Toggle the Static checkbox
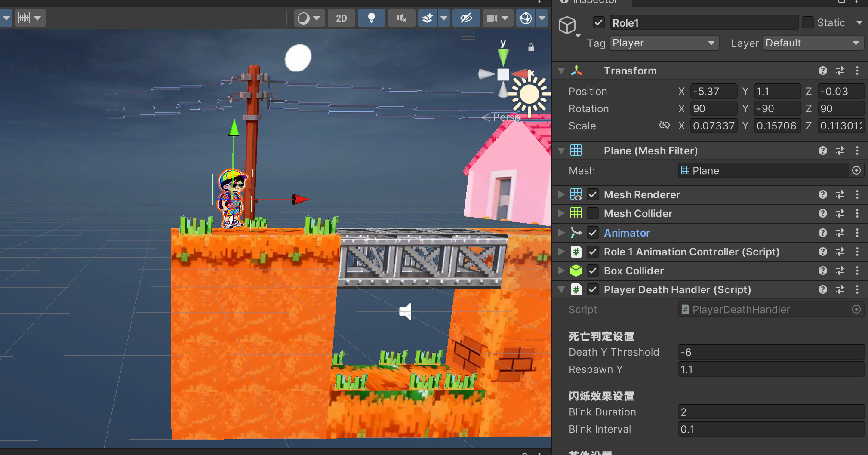Screen dimensions: 868x455 [x=807, y=23]
